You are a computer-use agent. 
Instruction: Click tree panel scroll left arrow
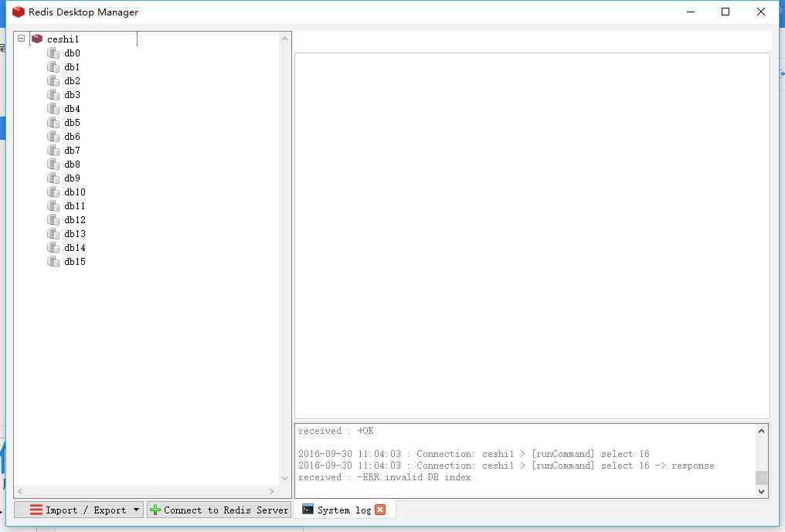tap(21, 491)
